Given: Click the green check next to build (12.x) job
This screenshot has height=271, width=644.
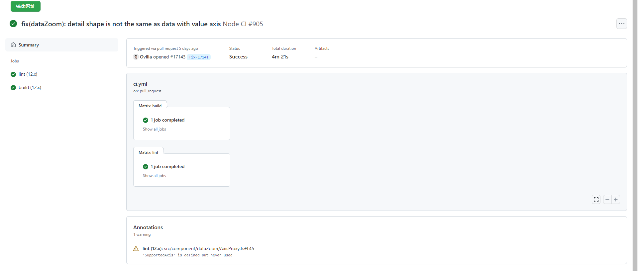Looking at the screenshot, I should (x=13, y=88).
